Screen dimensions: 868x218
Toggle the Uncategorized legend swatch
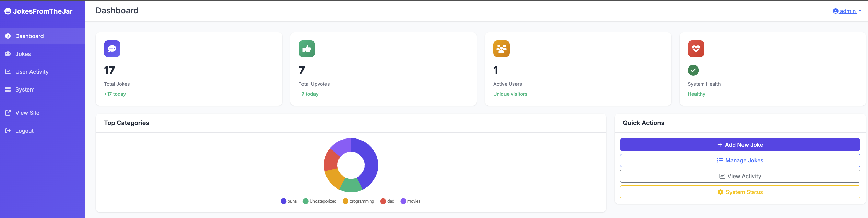click(x=306, y=201)
